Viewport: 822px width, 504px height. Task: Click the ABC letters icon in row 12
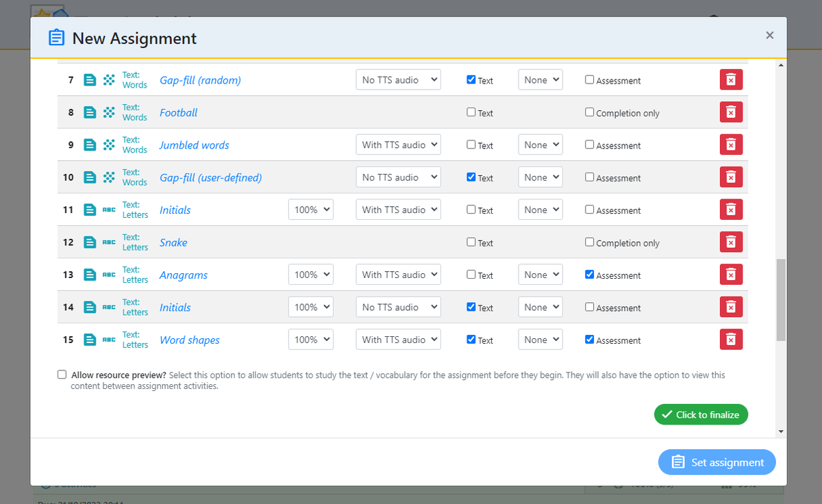pyautogui.click(x=108, y=242)
